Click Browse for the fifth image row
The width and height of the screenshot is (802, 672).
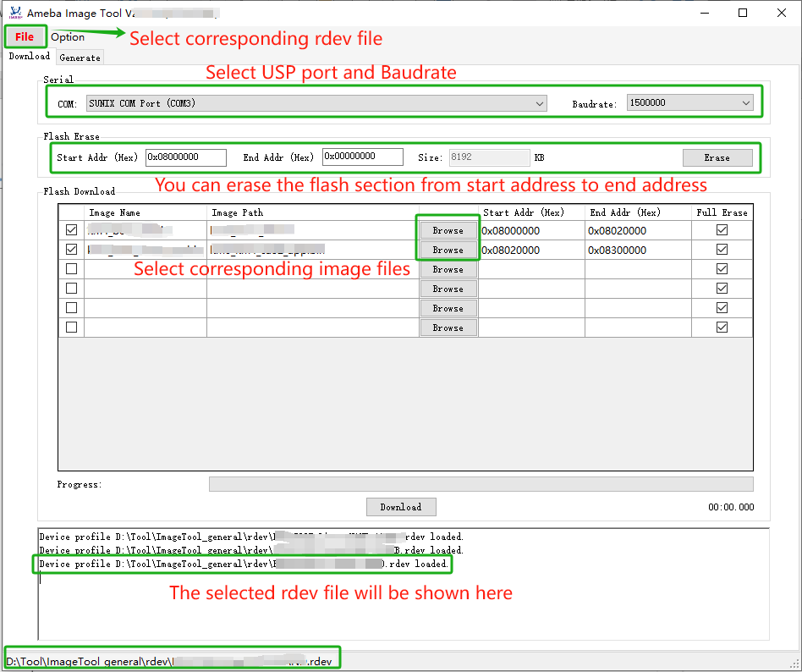coord(448,308)
